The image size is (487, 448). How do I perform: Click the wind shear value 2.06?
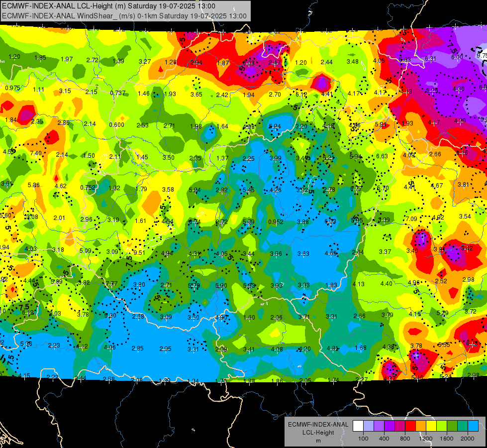277,318
